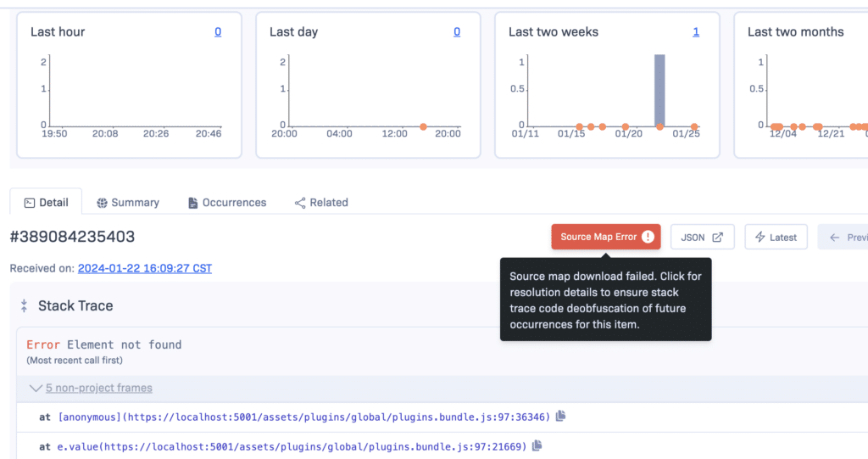Expand the 5 non-project frames
The image size is (868, 459).
pos(98,388)
